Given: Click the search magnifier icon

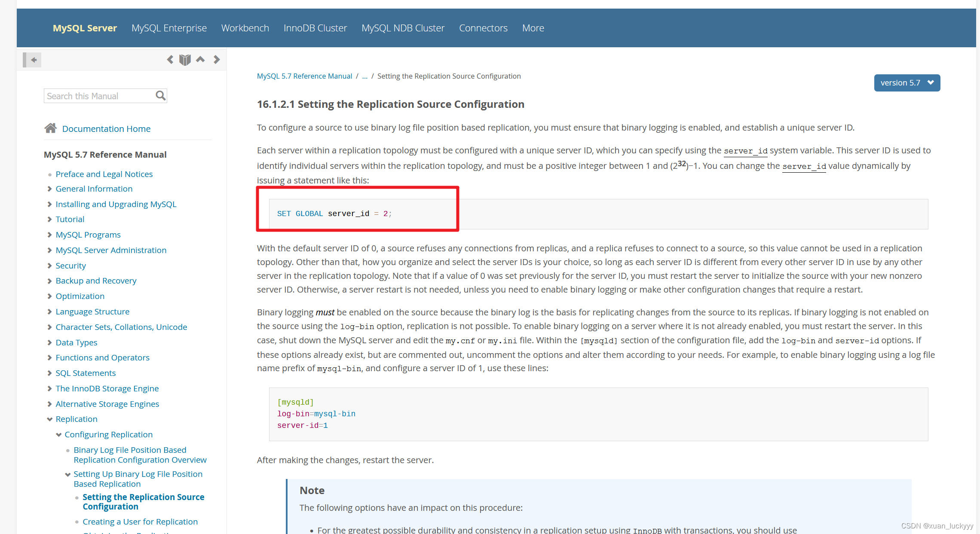Looking at the screenshot, I should click(x=160, y=95).
